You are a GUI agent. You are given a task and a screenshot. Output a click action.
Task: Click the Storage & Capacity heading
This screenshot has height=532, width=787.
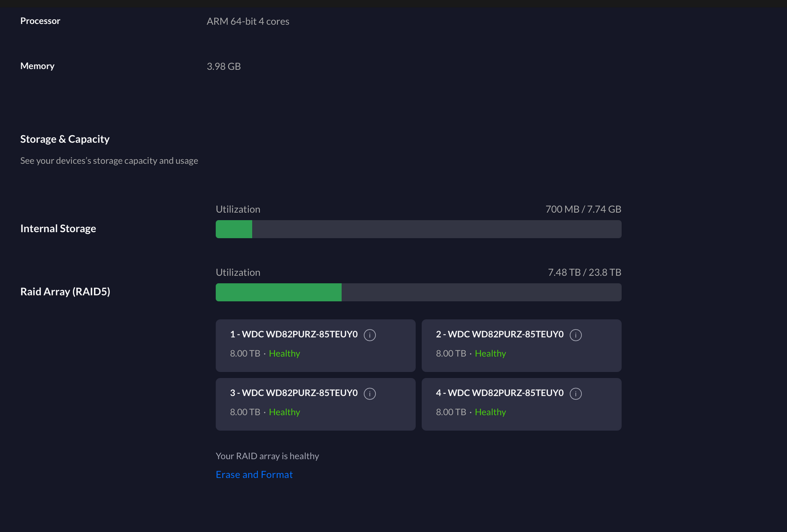[x=65, y=139]
